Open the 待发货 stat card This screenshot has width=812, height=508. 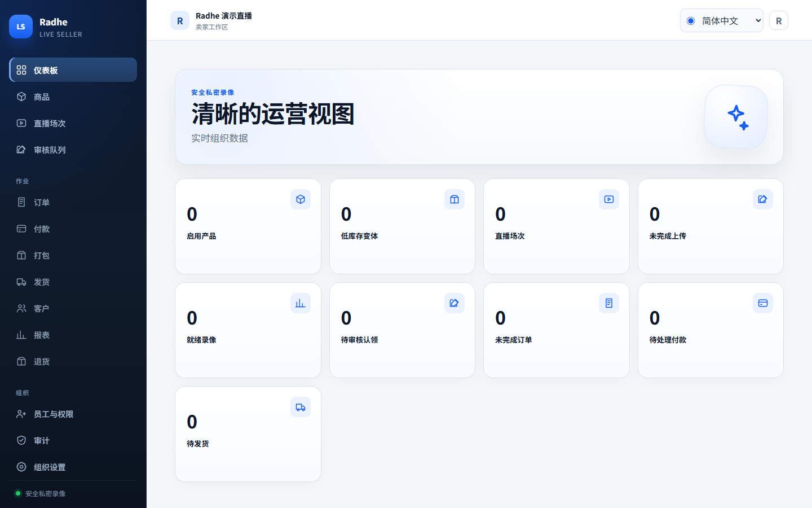(248, 434)
